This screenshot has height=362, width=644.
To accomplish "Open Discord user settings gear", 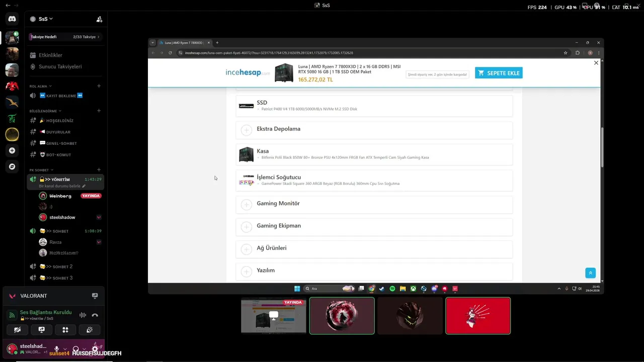I will click(95, 349).
